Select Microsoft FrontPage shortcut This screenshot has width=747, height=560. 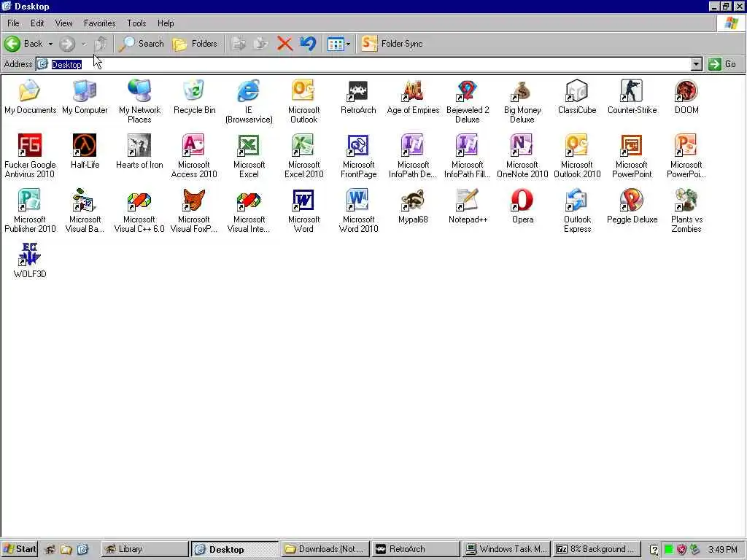click(358, 156)
